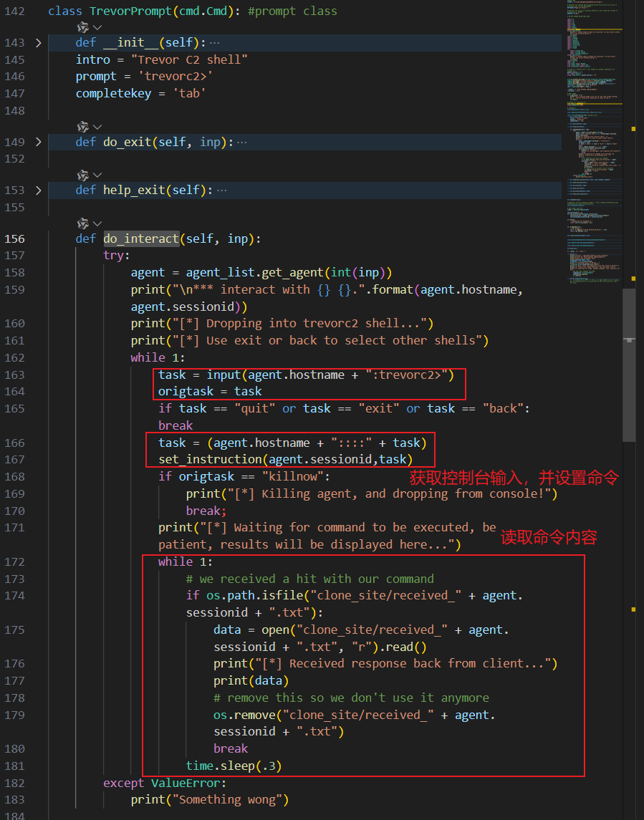
Task: Click origtask on line 164
Action: tap(186, 392)
